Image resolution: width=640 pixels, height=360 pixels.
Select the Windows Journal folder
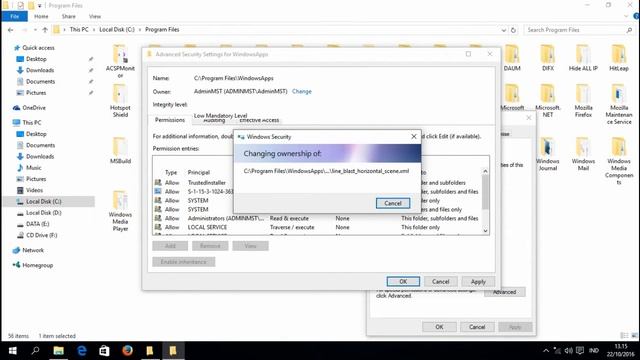548,154
